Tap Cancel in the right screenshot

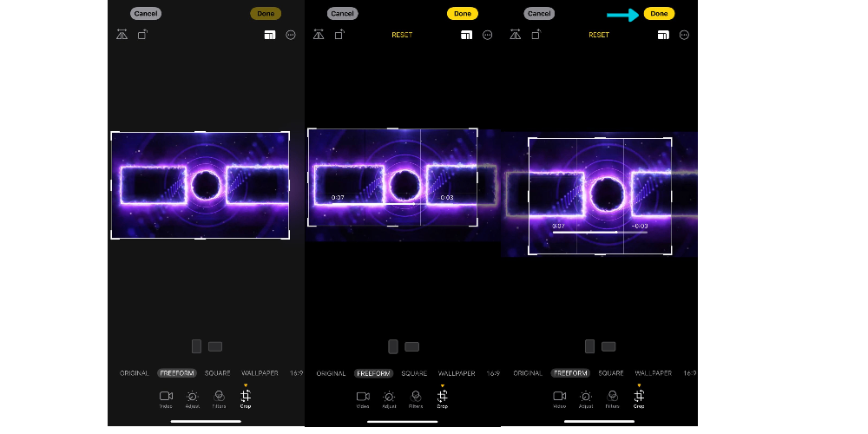click(539, 13)
